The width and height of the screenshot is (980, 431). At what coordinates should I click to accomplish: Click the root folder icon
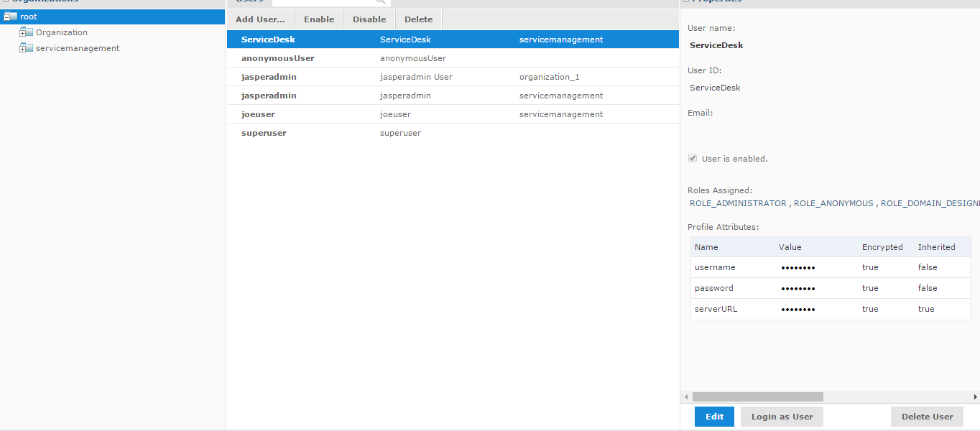(12, 16)
